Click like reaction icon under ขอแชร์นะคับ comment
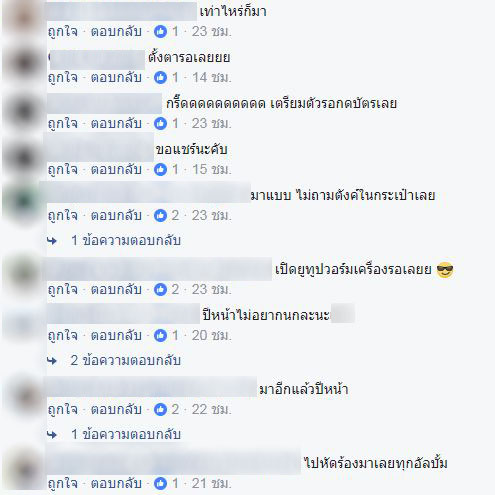The width and height of the screenshot is (495, 495). click(x=160, y=170)
